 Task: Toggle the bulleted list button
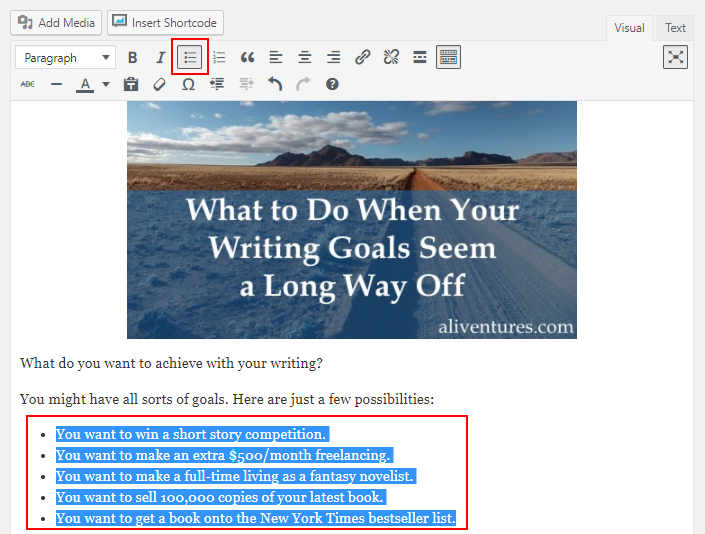[x=190, y=58]
